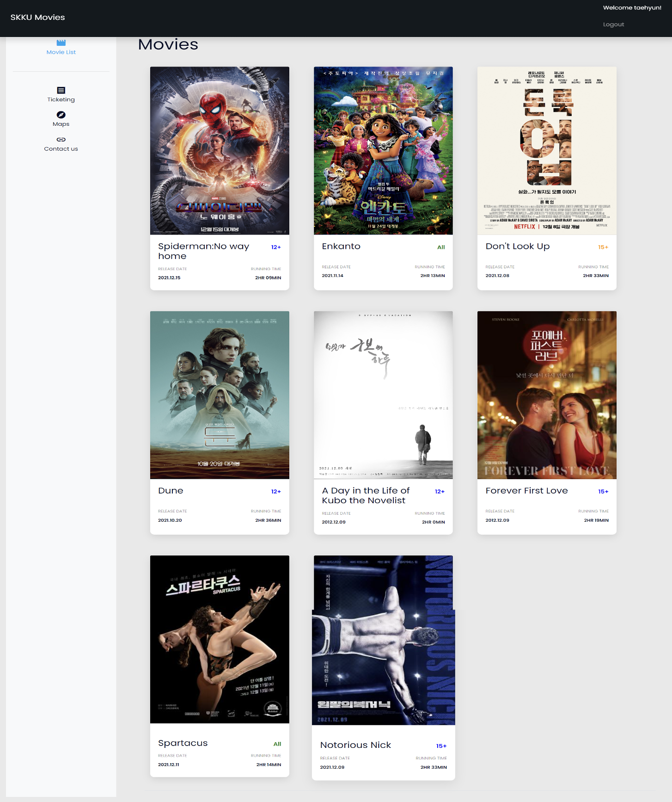Go to Ticketing menu label
The width and height of the screenshot is (672, 802).
point(61,99)
